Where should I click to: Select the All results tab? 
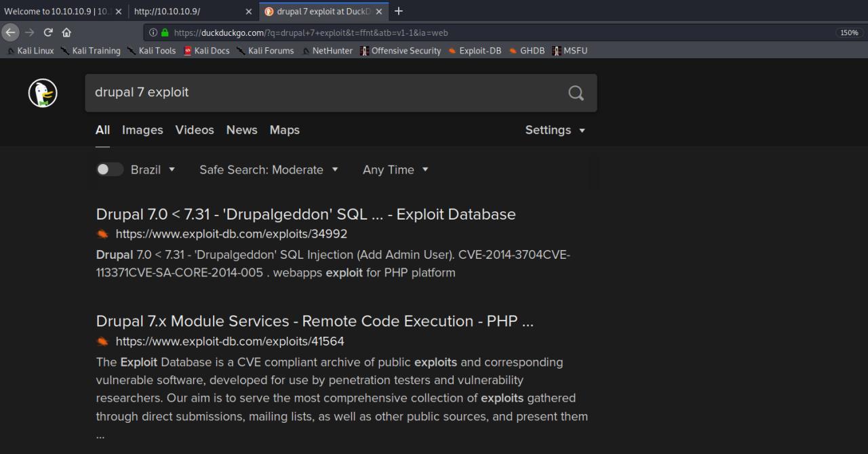pos(102,130)
